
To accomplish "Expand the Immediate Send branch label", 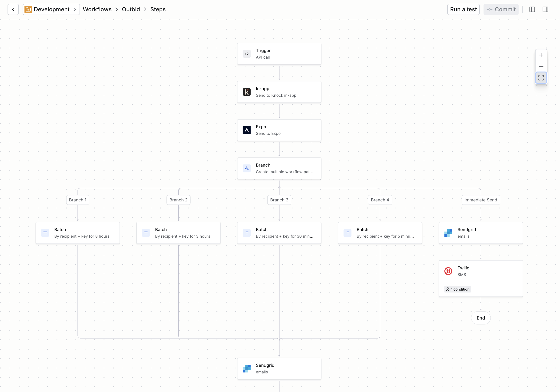I will click(x=480, y=200).
